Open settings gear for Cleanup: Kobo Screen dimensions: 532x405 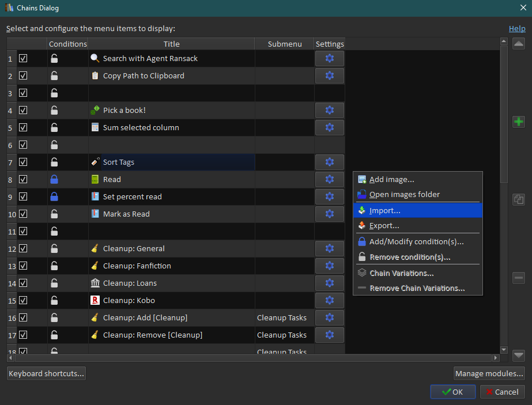330,301
